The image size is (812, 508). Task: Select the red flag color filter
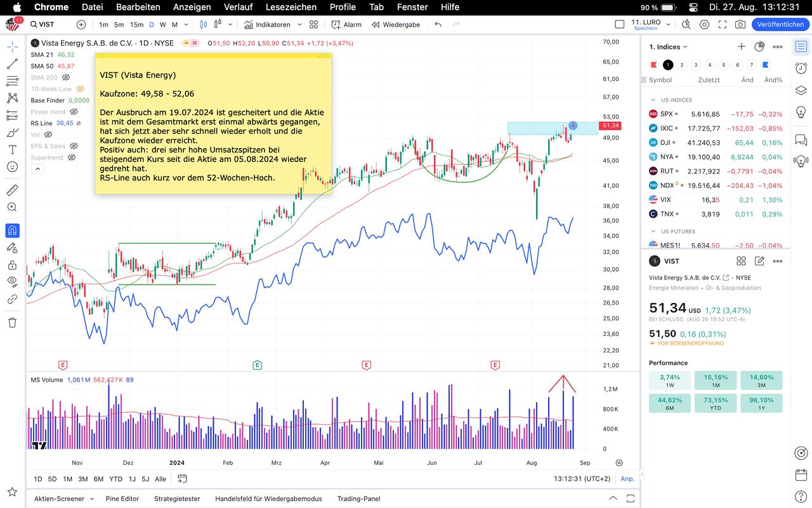click(x=653, y=65)
